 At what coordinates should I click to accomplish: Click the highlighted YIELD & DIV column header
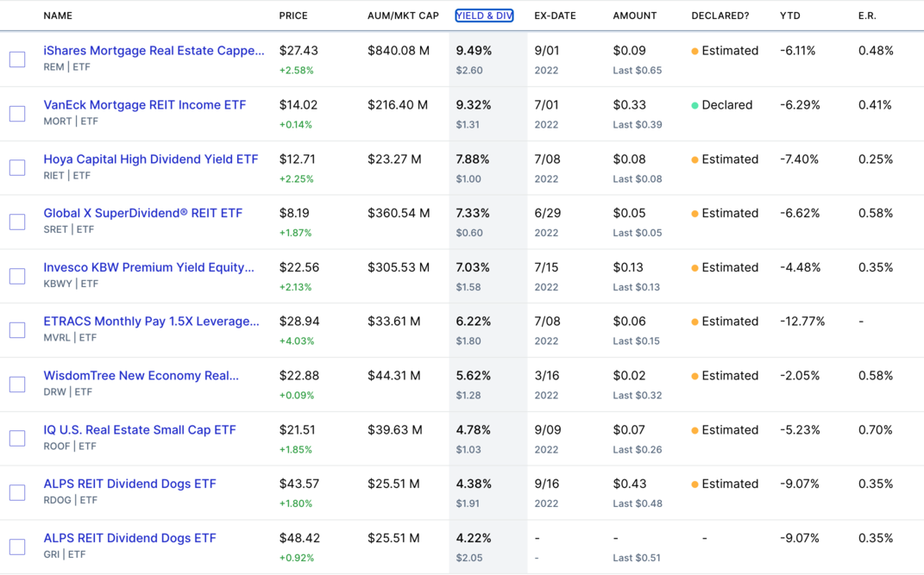pos(484,15)
